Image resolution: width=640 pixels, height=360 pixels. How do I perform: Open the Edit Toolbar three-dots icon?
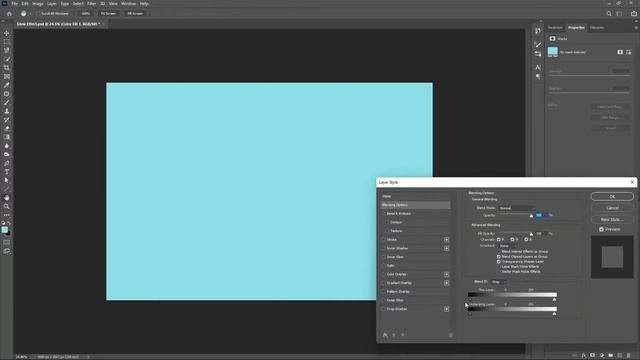coord(7,215)
